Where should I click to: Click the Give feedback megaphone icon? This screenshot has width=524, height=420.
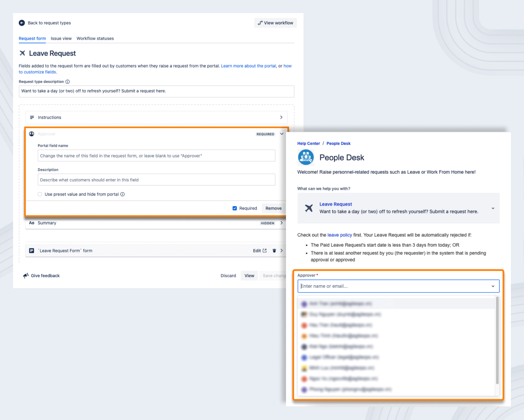[25, 275]
